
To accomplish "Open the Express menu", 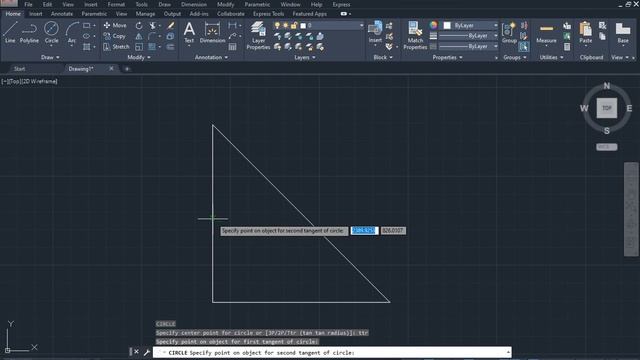I will coord(341,4).
